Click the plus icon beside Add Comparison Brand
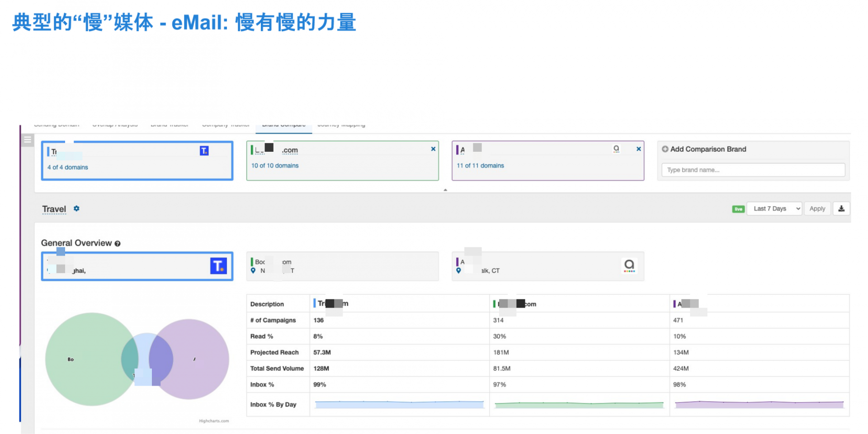 665,149
